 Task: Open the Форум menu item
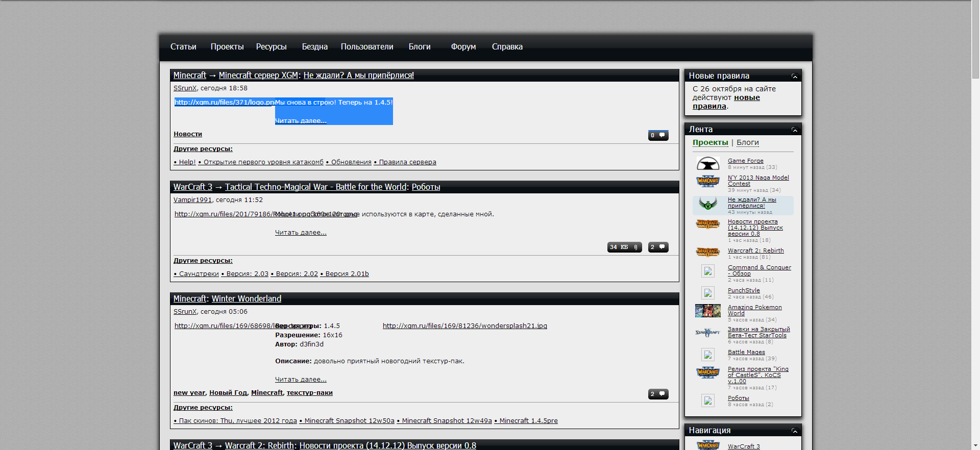coord(463,47)
